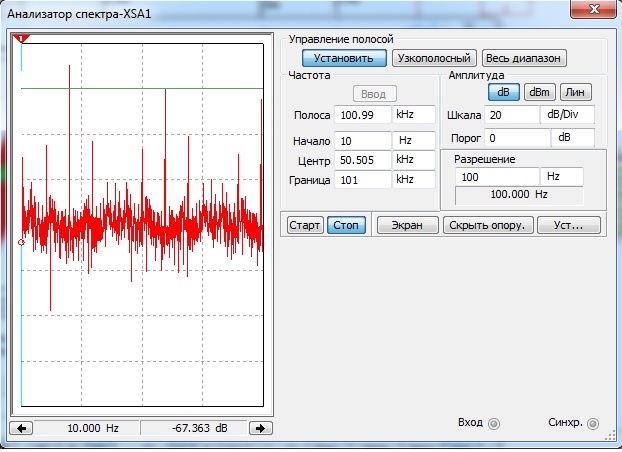Click the Установить span control button
This screenshot has width=622, height=452.
(344, 58)
